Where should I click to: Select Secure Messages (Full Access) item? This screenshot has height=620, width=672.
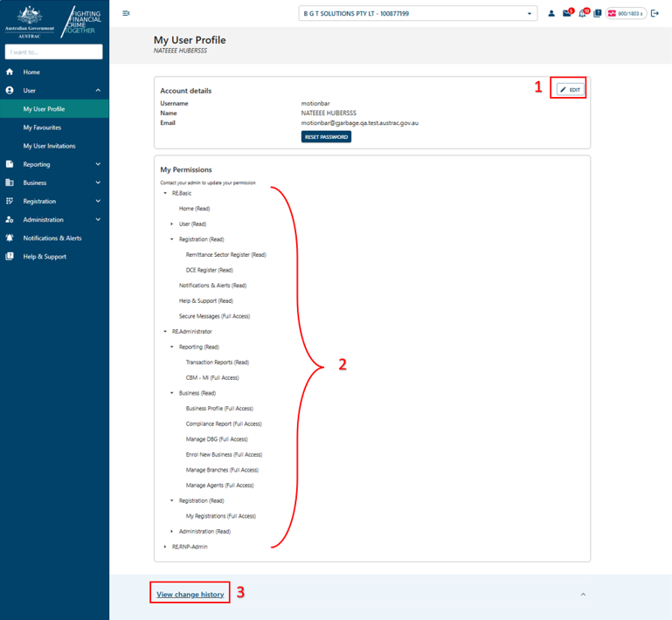tap(214, 316)
